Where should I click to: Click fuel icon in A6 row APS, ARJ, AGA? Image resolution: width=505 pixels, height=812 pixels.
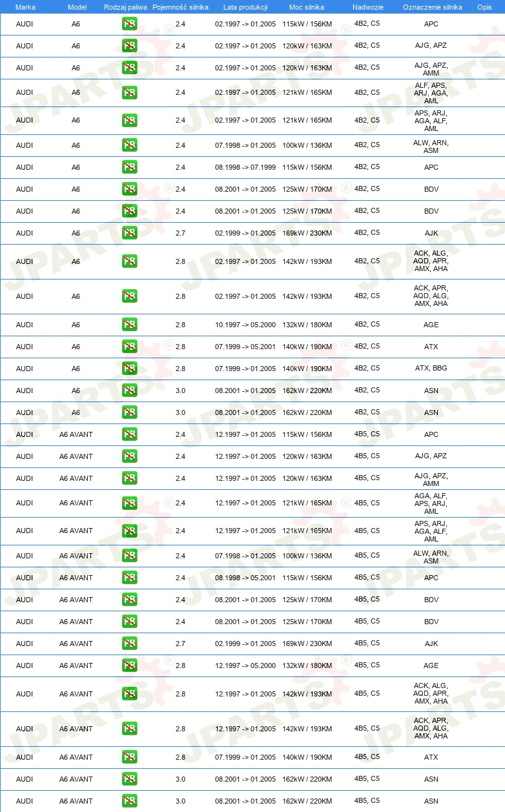click(x=129, y=120)
